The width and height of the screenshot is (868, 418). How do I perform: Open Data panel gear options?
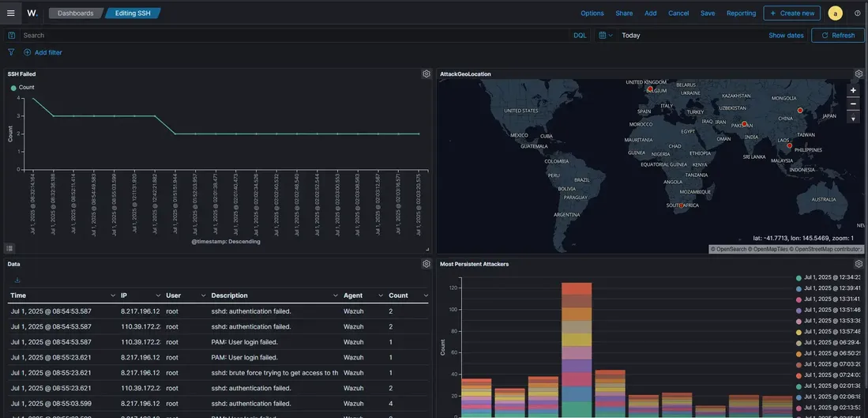click(x=426, y=264)
